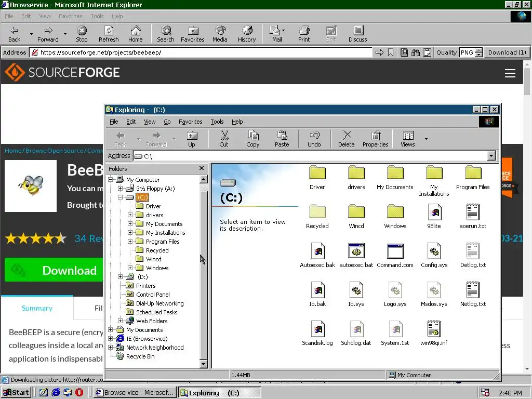Screen dimensions: 532x399
Task: Click Stop icon in Internet Explorer toolbar
Action: point(82,31)
